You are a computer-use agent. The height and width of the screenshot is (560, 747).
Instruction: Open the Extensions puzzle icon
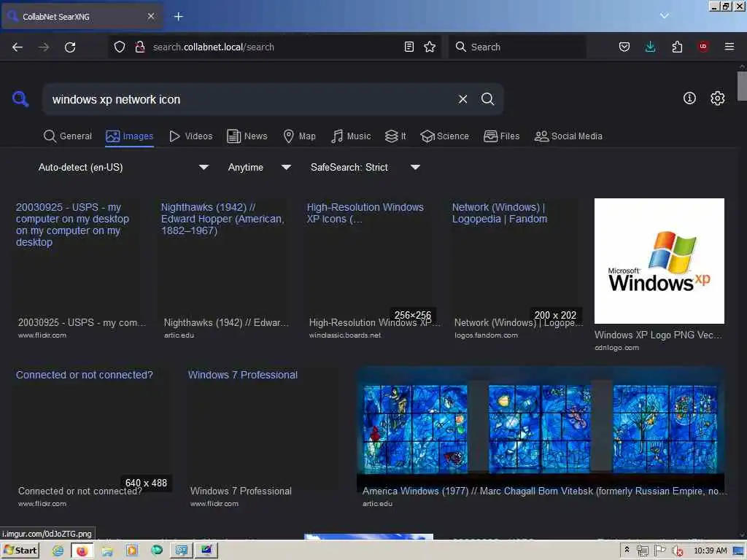click(x=677, y=47)
